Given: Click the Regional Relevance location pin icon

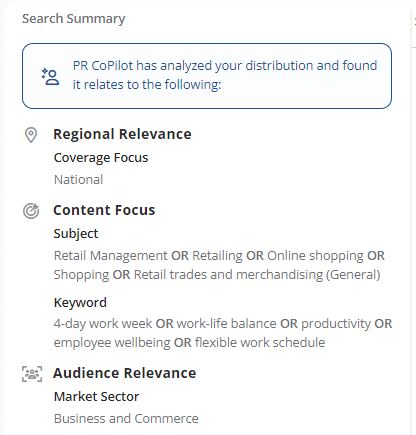Looking at the screenshot, I should (x=31, y=135).
